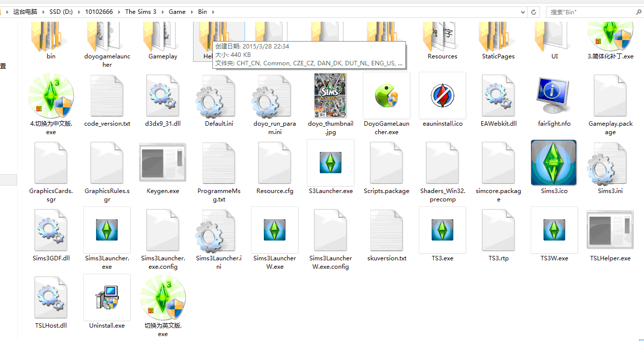Go to SSD (D:) in breadcrumb
Viewport: 644px width, 341px height.
click(61, 11)
